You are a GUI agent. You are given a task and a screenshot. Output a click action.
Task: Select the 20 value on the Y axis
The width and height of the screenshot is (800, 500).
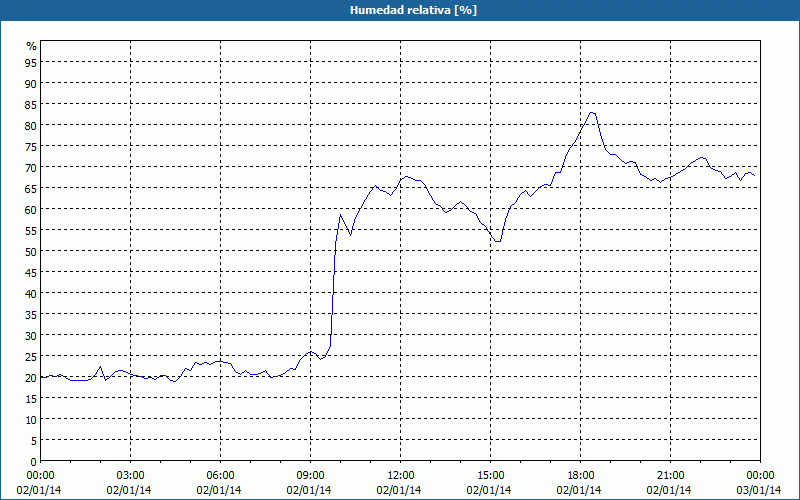(31, 378)
